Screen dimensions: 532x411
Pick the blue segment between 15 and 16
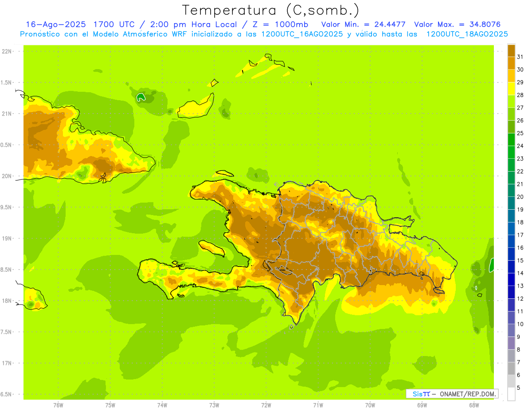(511, 254)
